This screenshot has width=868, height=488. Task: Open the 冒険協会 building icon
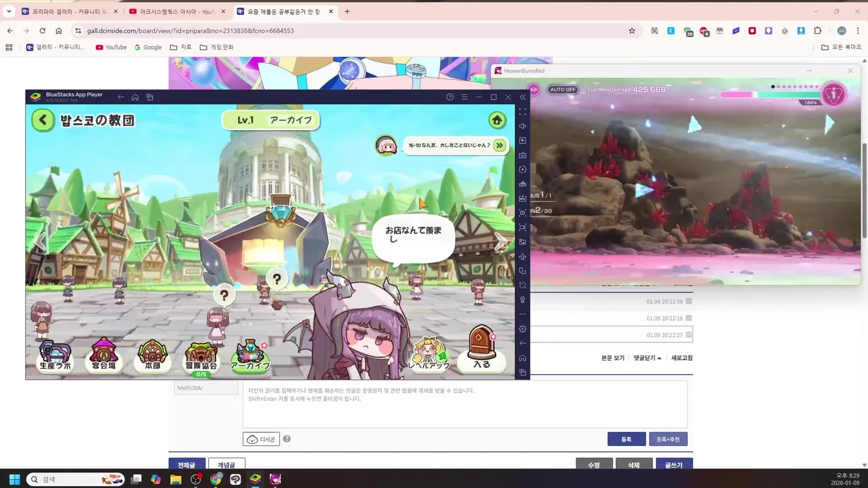pyautogui.click(x=201, y=358)
